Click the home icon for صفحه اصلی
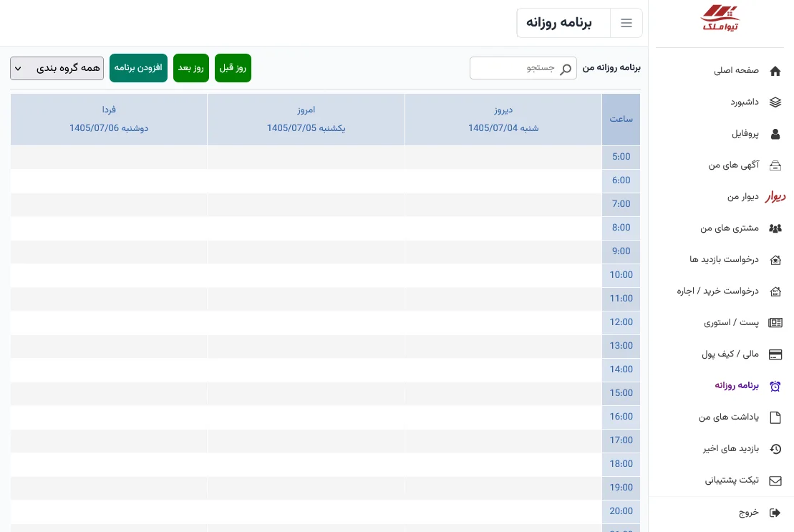 pyautogui.click(x=775, y=71)
